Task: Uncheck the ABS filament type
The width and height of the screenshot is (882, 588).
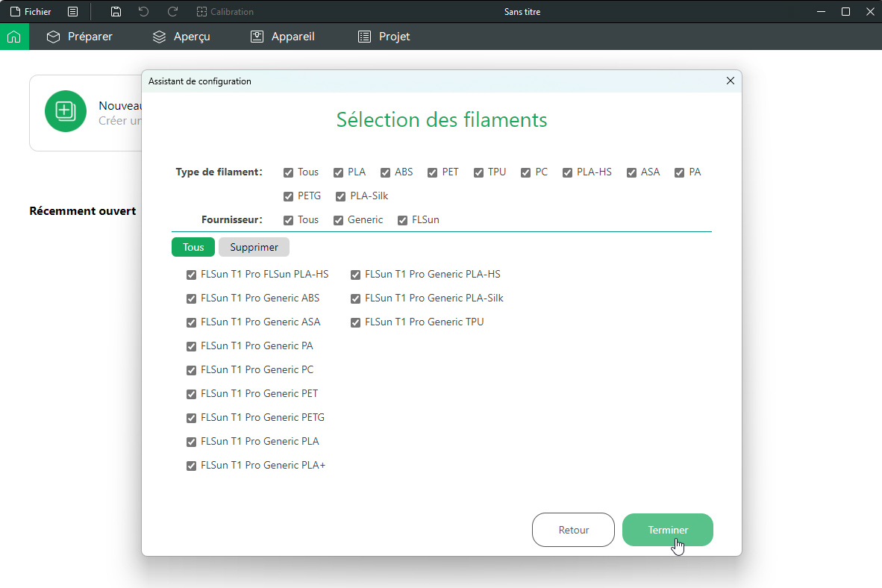Action: [x=385, y=172]
